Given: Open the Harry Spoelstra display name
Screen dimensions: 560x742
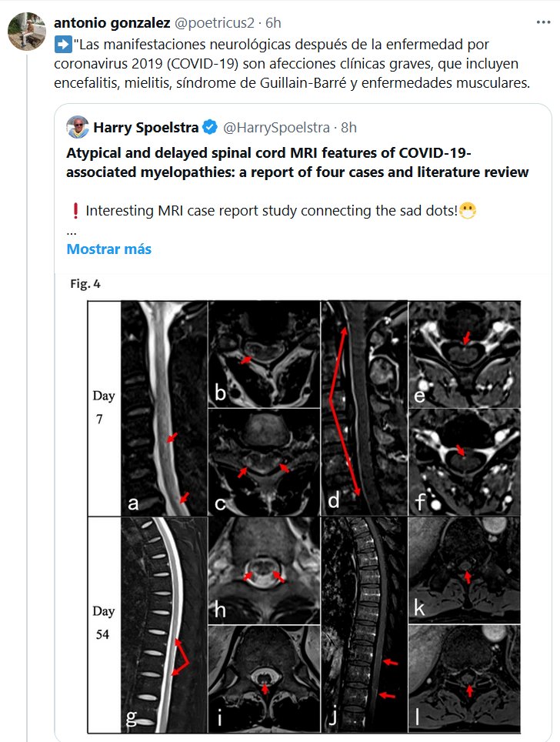Looking at the screenshot, I should [x=145, y=127].
